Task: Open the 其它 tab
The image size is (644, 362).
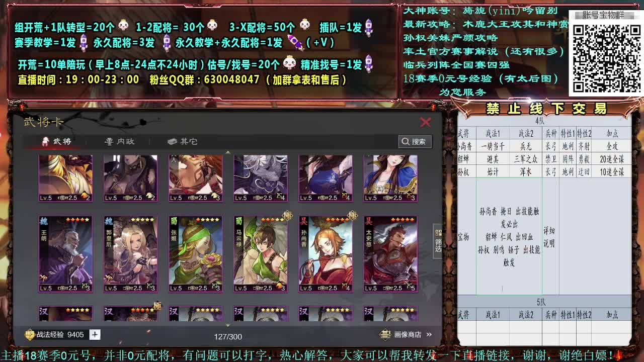Action: click(x=183, y=141)
